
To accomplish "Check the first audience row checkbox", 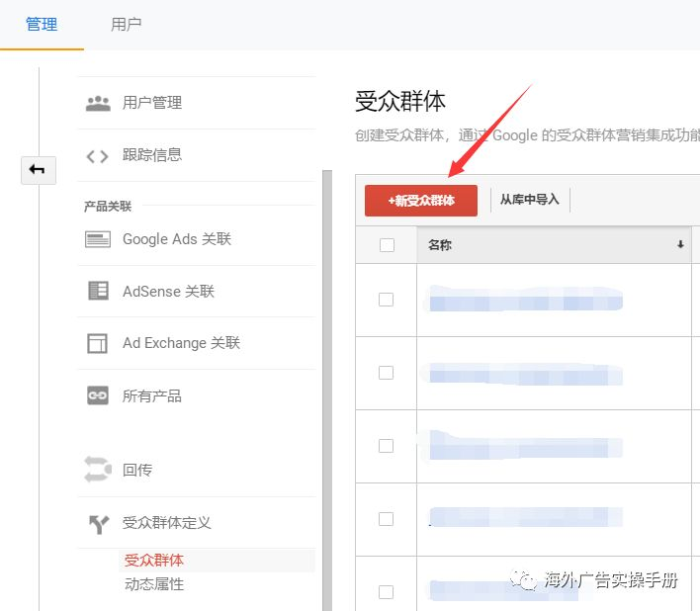I will 387,300.
